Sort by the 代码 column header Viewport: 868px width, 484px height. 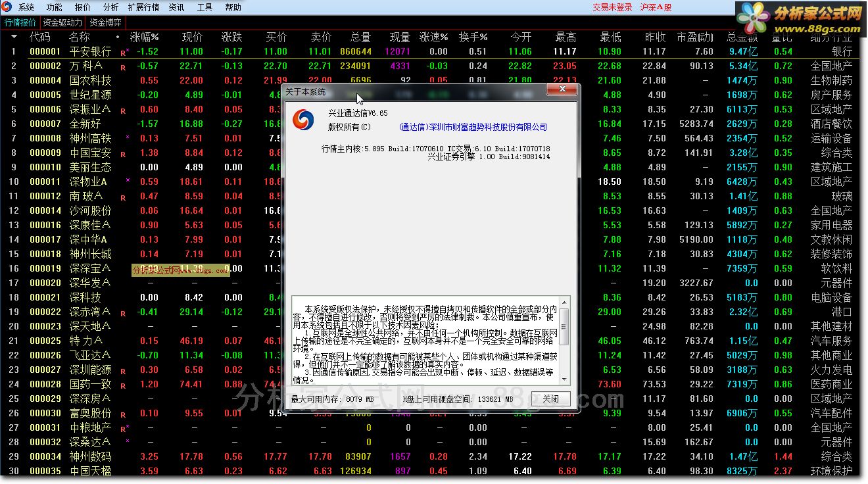click(40, 37)
